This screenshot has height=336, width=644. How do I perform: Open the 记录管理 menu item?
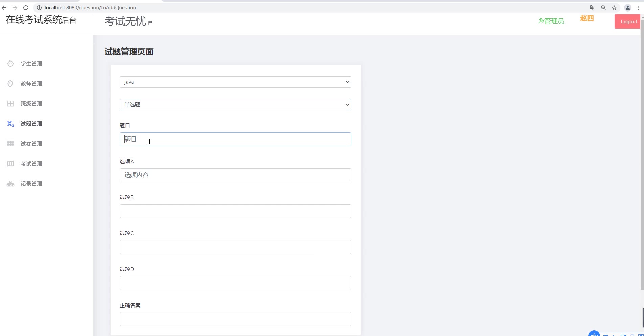pyautogui.click(x=31, y=184)
